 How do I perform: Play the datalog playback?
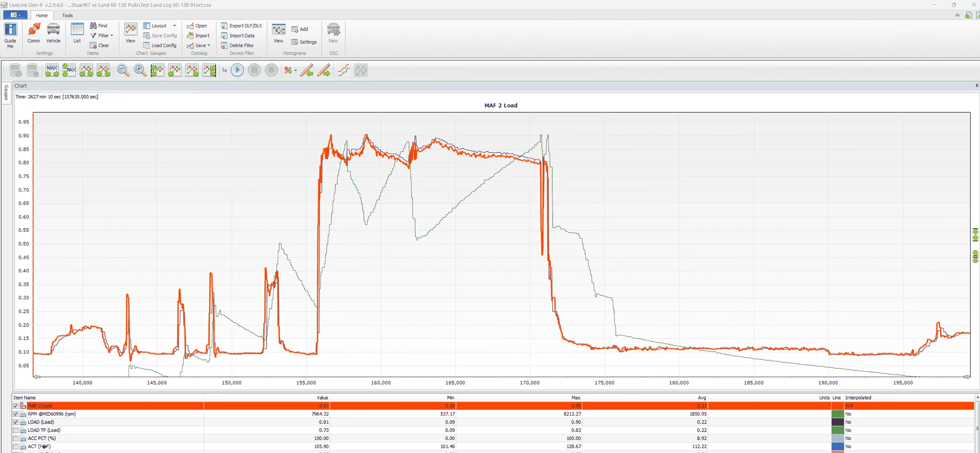237,70
